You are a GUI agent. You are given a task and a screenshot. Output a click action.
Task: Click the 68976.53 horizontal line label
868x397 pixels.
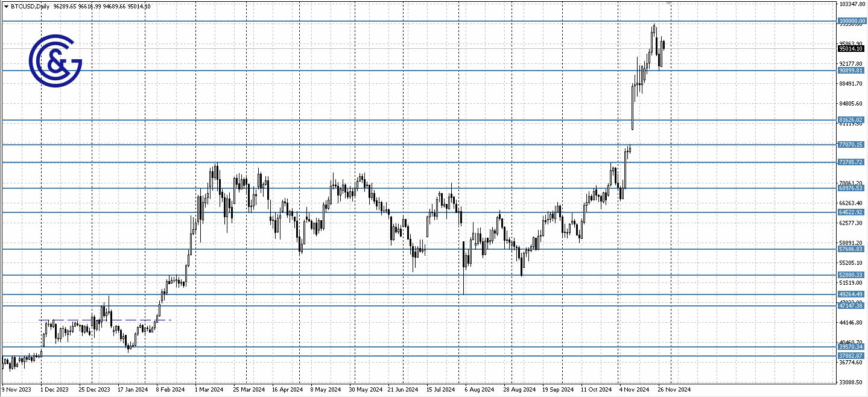point(851,188)
